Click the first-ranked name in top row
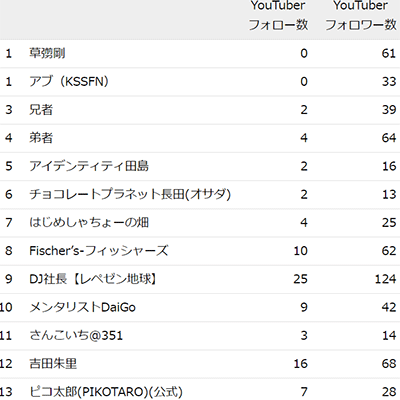The width and height of the screenshot is (400, 400). pos(47,53)
